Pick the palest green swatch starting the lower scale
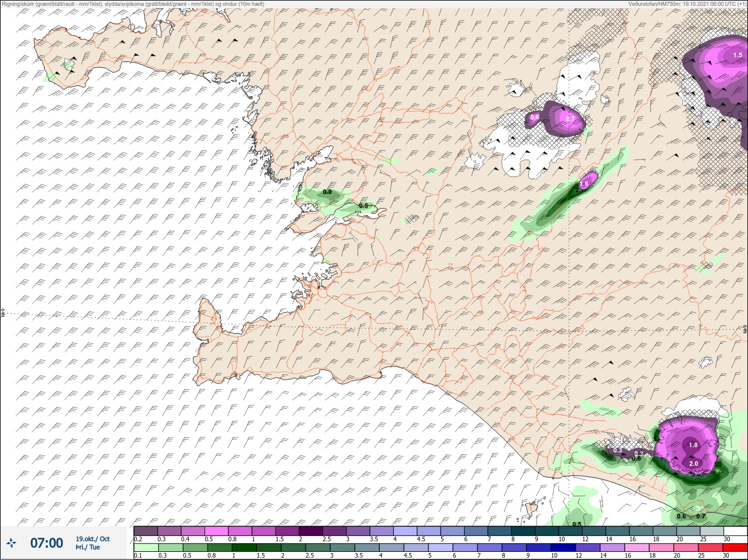 click(x=146, y=548)
